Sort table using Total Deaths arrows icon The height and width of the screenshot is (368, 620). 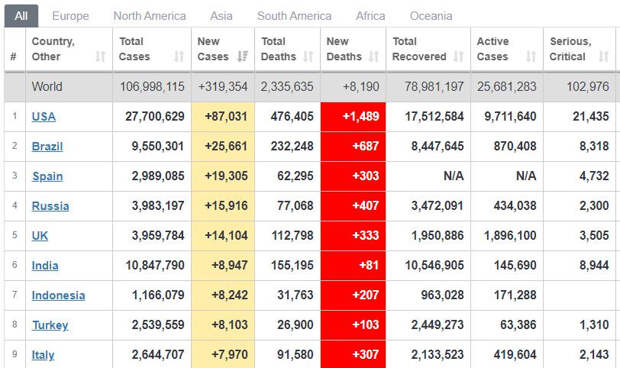pyautogui.click(x=308, y=57)
